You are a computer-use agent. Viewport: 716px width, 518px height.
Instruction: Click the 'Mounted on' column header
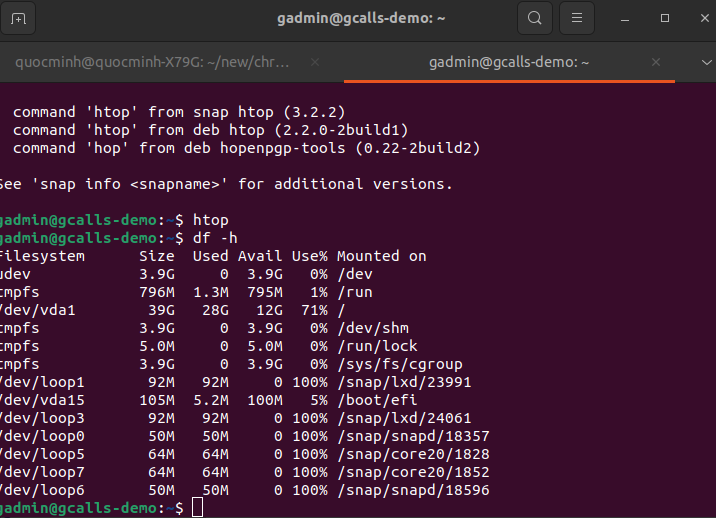[381, 256]
